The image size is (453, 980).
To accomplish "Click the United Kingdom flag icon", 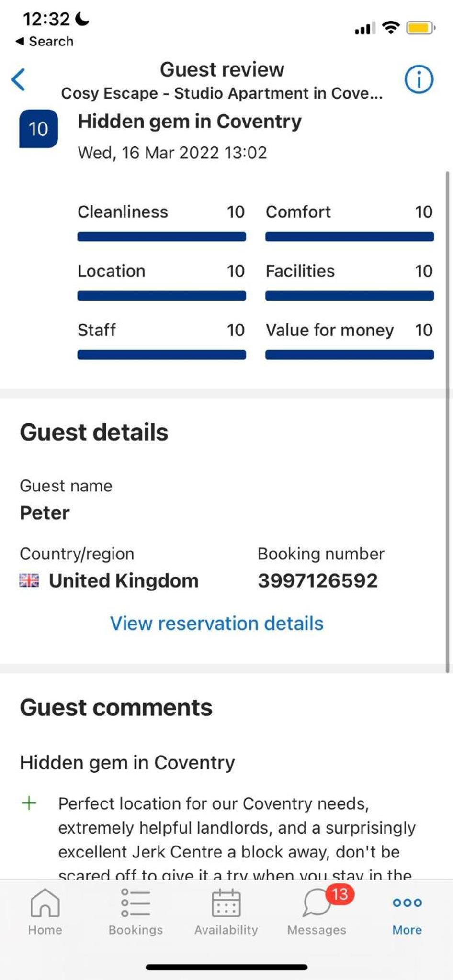I will coord(29,580).
